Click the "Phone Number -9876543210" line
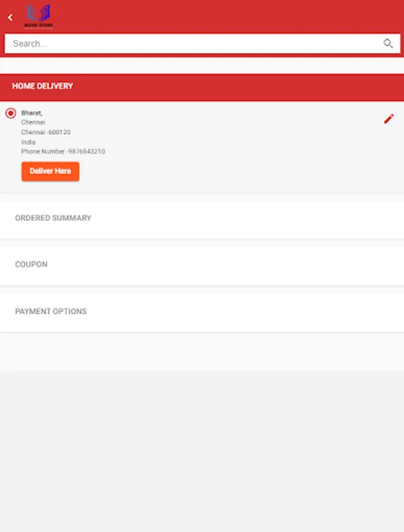 [63, 151]
